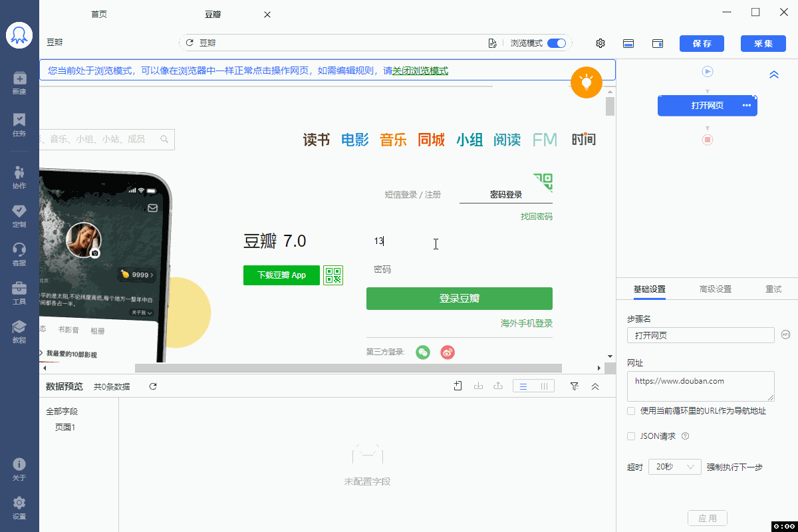Open the gear settings icon in the top toolbar

pyautogui.click(x=600, y=43)
